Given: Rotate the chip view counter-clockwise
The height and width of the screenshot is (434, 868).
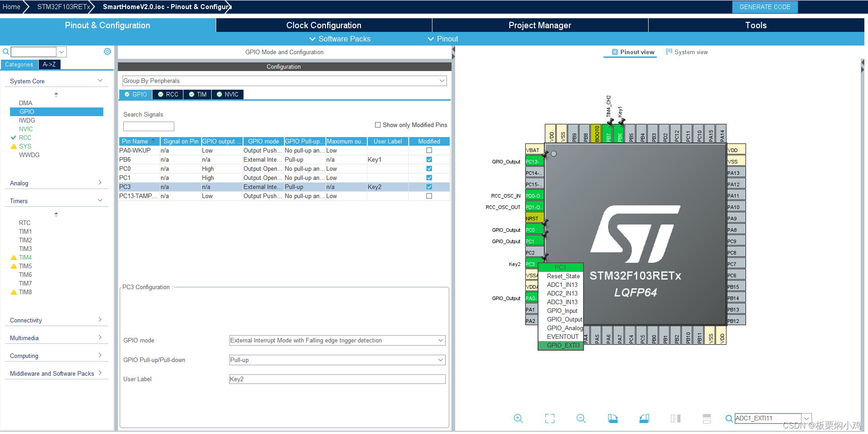Looking at the screenshot, I should point(644,419).
